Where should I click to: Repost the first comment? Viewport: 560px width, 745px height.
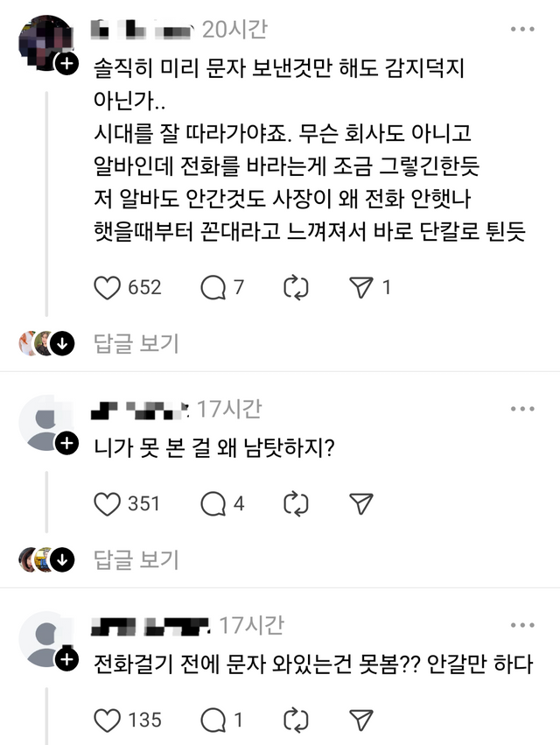click(x=297, y=288)
